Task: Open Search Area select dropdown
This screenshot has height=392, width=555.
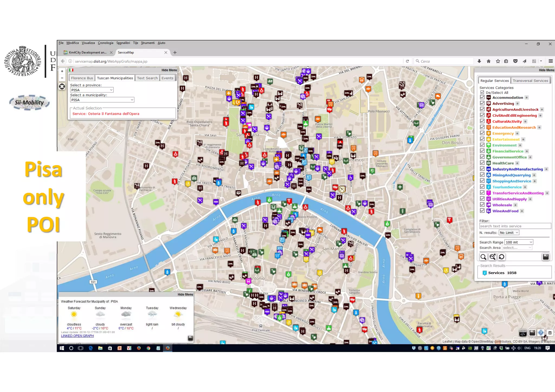Action: 517,248
